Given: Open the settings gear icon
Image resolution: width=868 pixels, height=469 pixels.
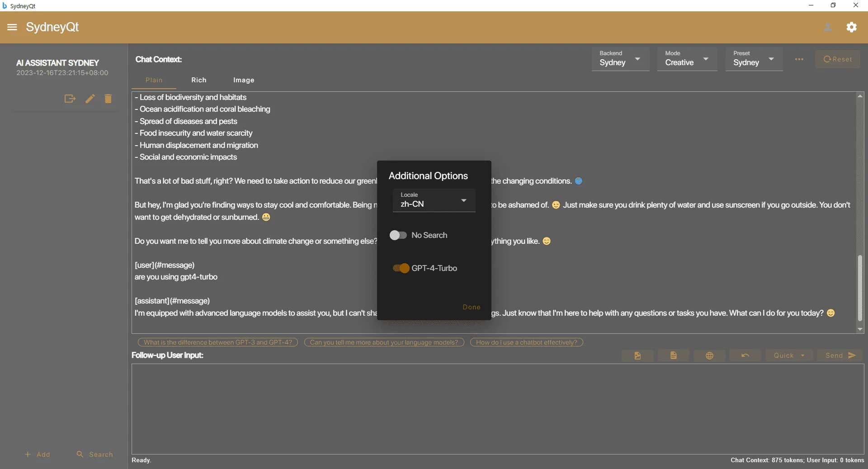Looking at the screenshot, I should tap(852, 27).
